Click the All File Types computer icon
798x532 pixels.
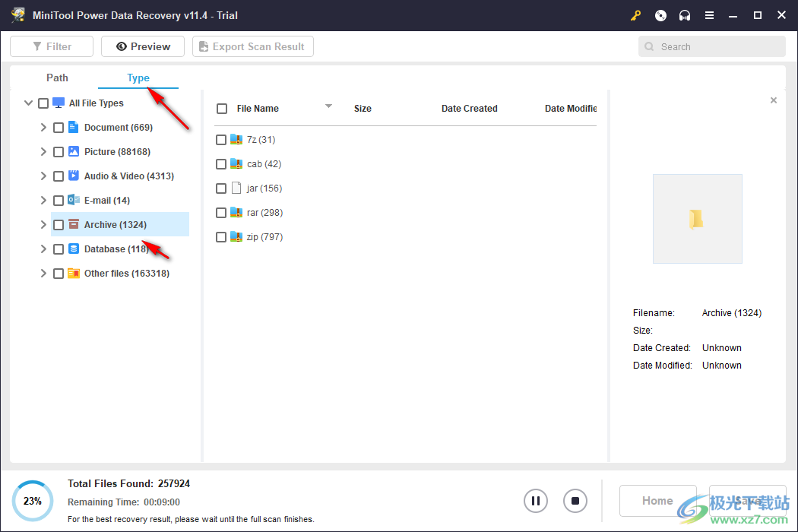pyautogui.click(x=59, y=103)
